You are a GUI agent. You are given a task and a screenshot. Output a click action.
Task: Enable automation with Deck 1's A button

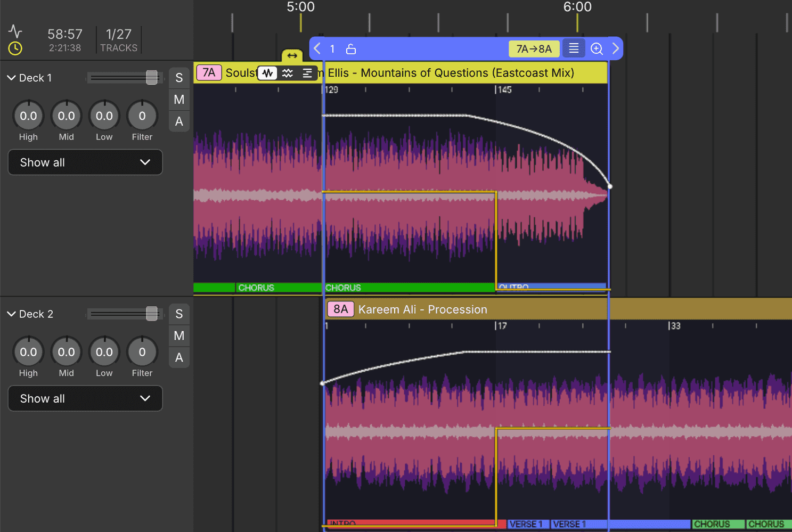(x=179, y=121)
